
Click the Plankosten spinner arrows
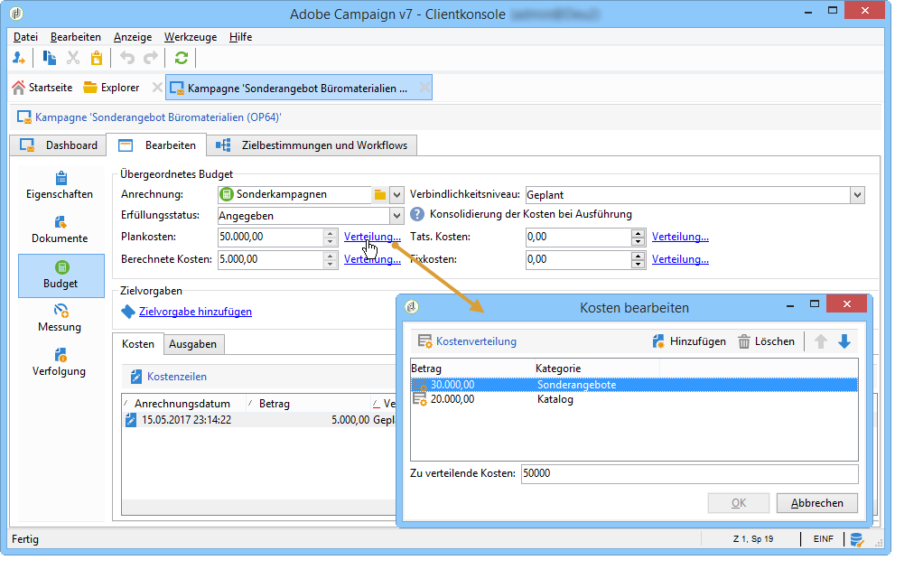331,238
